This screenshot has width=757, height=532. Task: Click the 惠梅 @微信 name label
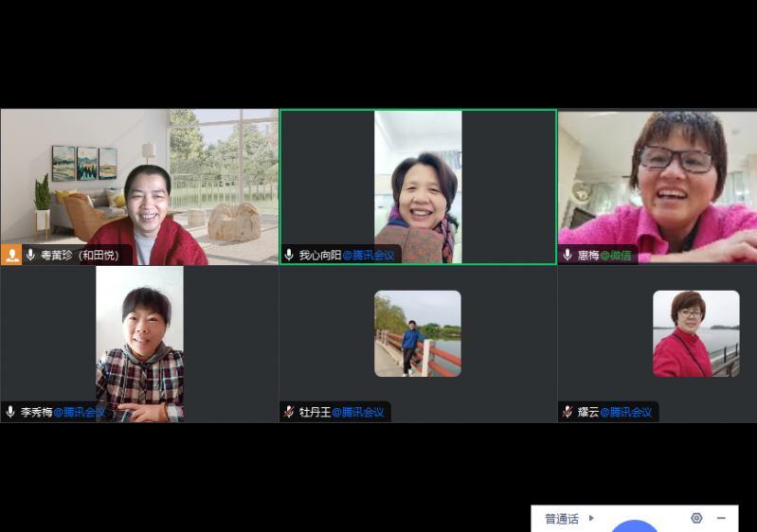click(x=604, y=255)
